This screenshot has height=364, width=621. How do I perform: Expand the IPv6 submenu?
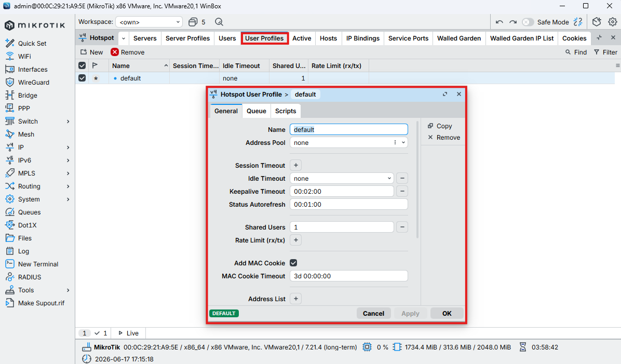pyautogui.click(x=68, y=160)
